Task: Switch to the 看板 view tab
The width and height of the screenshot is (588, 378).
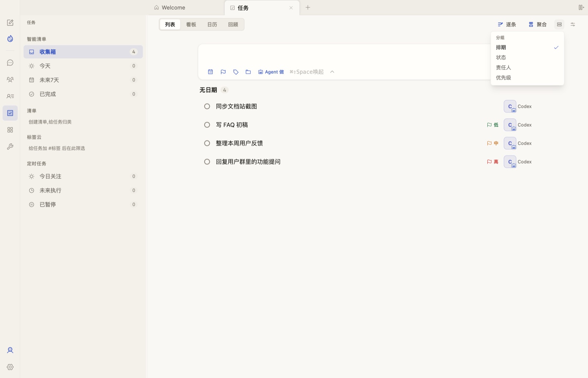Action: (x=191, y=24)
